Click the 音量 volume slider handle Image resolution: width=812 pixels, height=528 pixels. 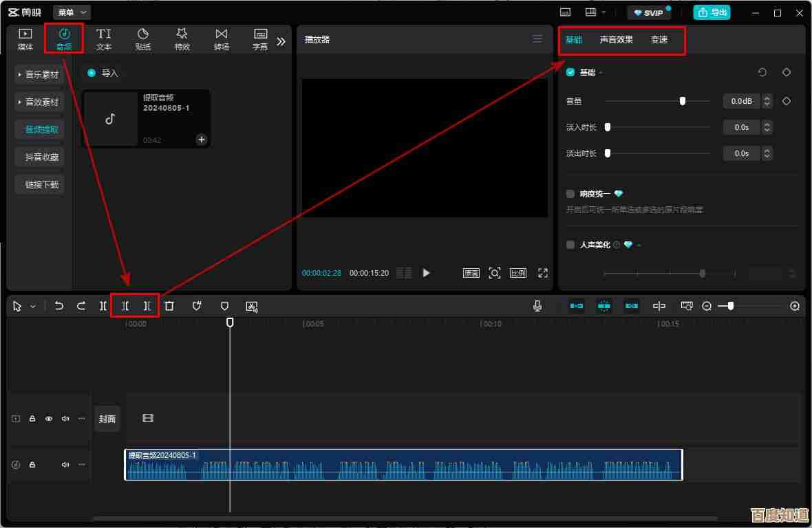tap(683, 101)
